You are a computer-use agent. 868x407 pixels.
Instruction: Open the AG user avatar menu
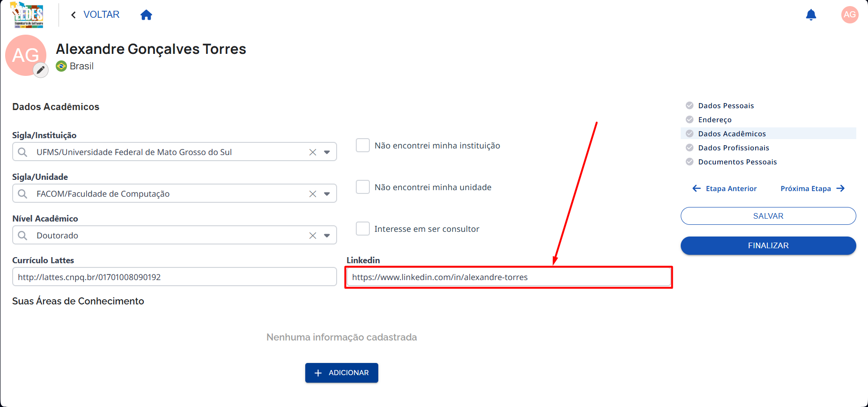[849, 15]
